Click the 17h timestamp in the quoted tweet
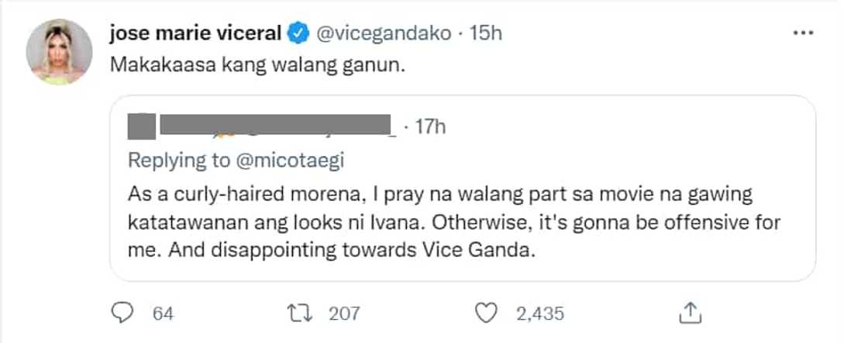Viewport: 868px width, 343px height. click(430, 126)
